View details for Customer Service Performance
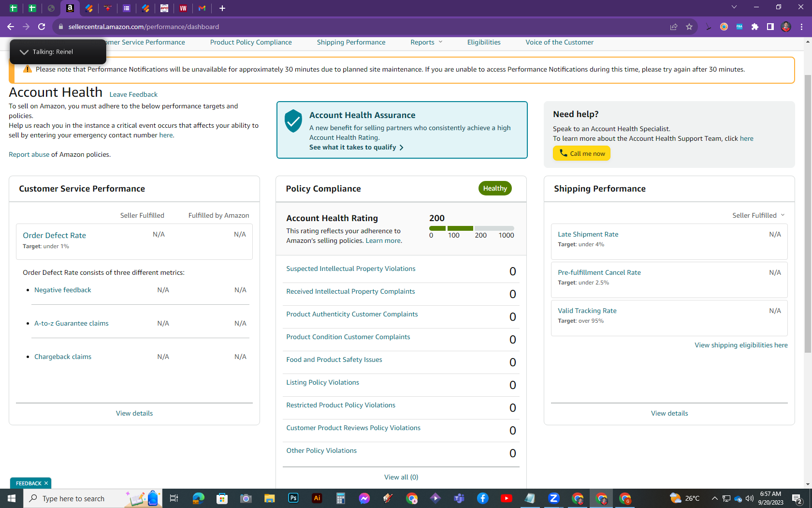Screen dimensions: 812x508 [x=134, y=413]
